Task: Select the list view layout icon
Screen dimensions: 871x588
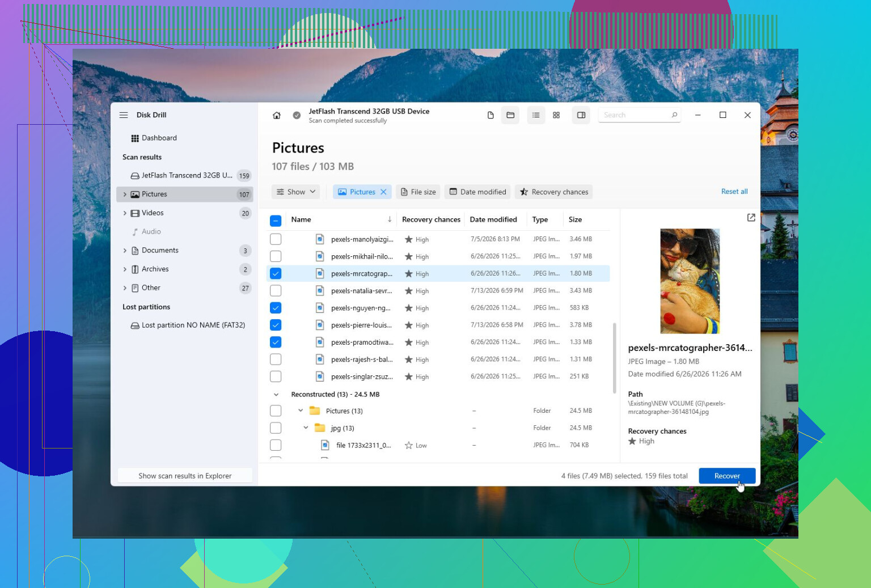Action: 536,115
